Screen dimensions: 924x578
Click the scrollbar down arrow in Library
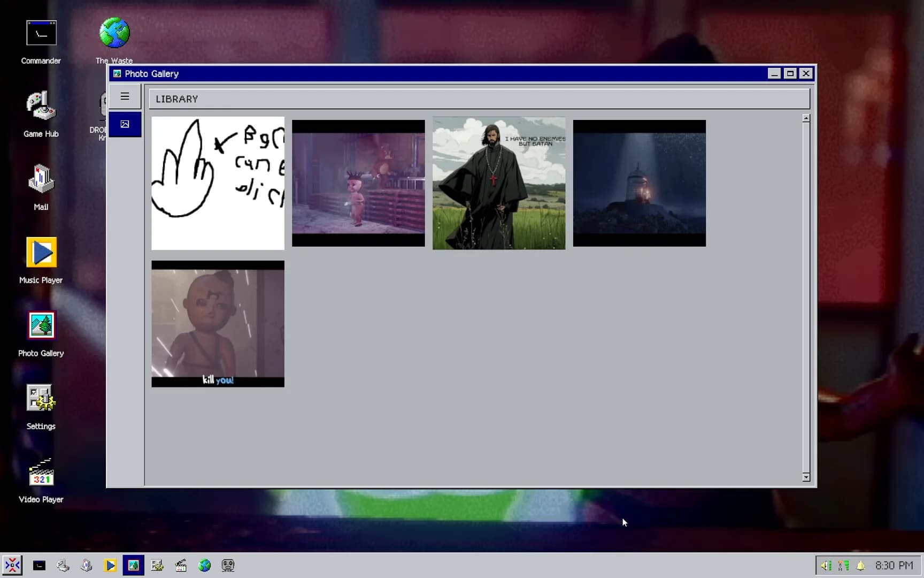806,477
